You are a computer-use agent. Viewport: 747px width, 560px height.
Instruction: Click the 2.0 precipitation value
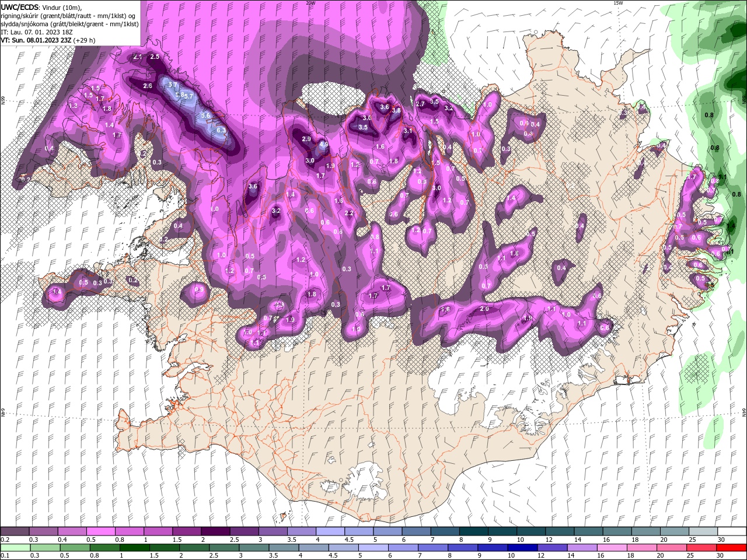(x=484, y=309)
